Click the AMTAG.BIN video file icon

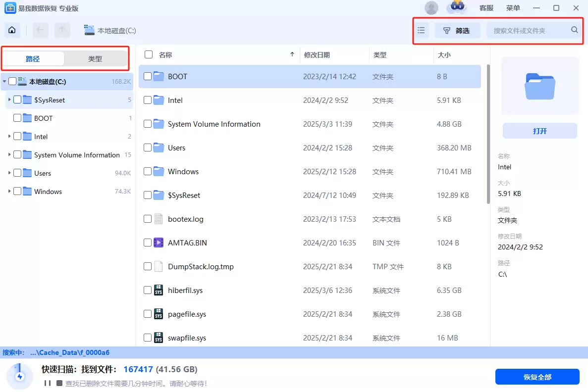pyautogui.click(x=159, y=243)
